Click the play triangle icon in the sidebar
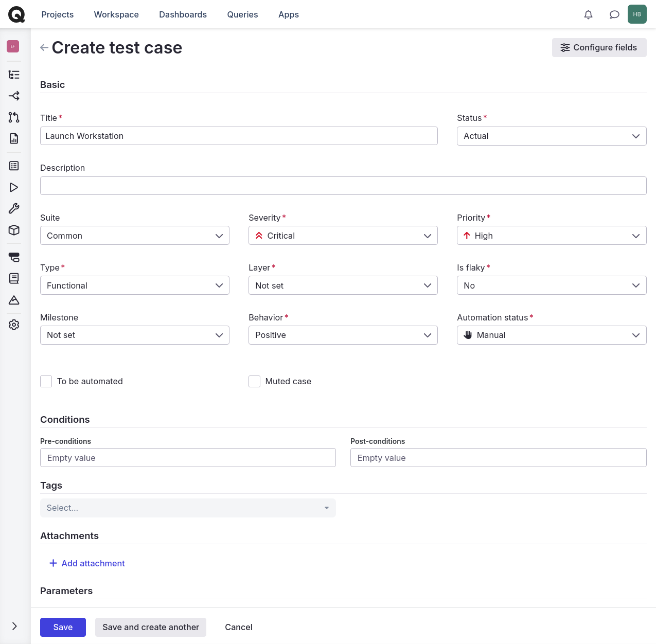This screenshot has height=644, width=656. [14, 187]
